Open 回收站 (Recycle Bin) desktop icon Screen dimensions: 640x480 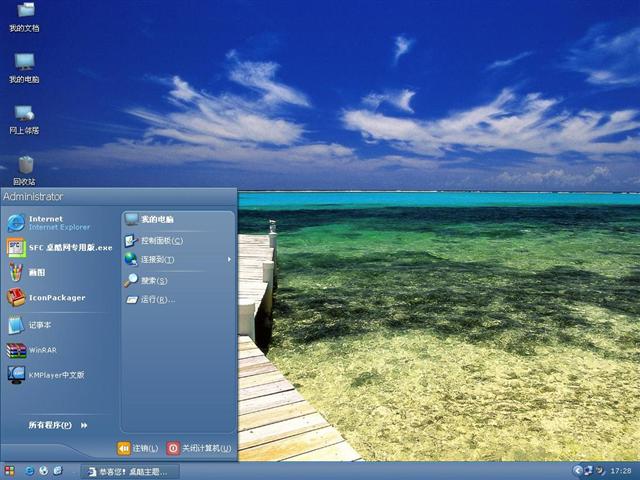pyautogui.click(x=25, y=168)
